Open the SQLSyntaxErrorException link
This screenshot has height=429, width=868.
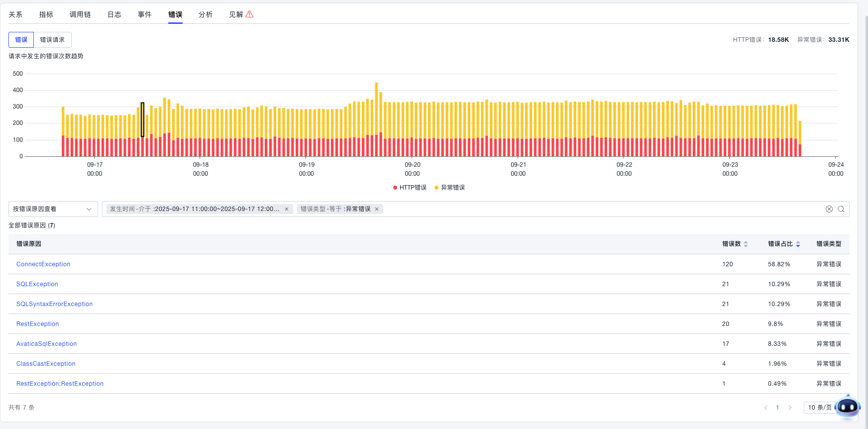click(x=54, y=304)
